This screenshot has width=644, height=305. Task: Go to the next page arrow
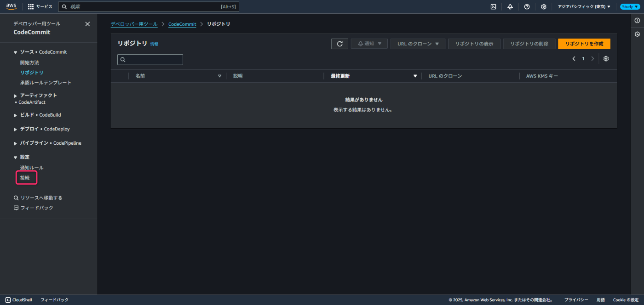pos(592,59)
